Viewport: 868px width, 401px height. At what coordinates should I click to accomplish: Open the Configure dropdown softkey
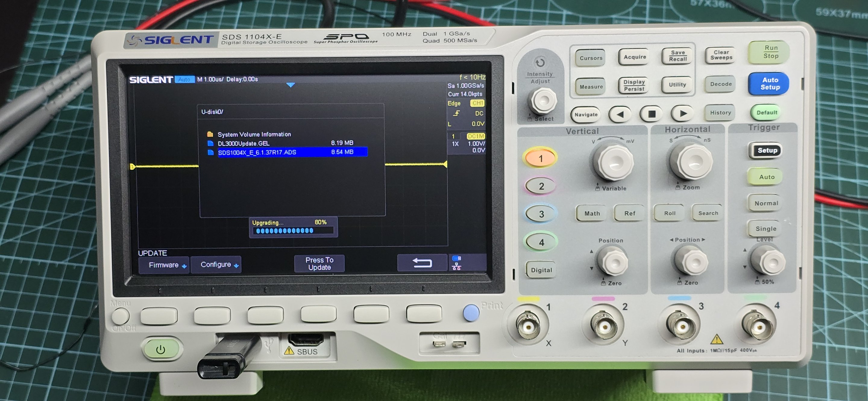(x=216, y=265)
